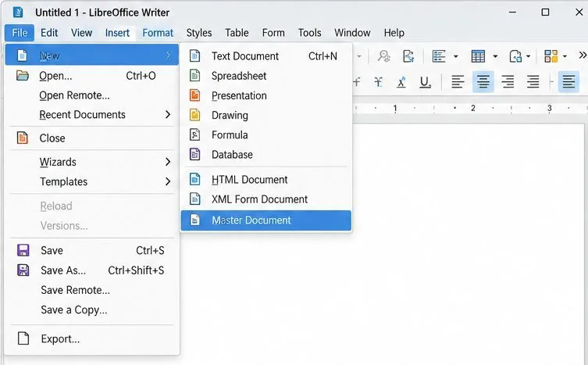588x365 pixels.
Task: Click the New document icon in File menu
Action: 22,55
